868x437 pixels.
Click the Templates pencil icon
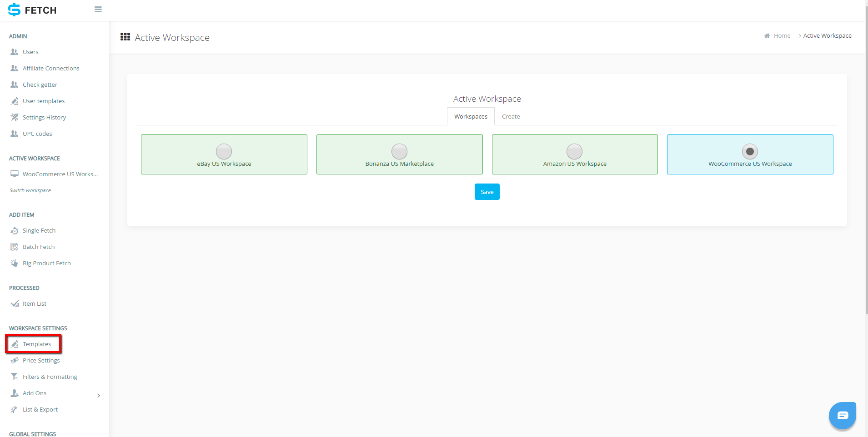click(15, 344)
